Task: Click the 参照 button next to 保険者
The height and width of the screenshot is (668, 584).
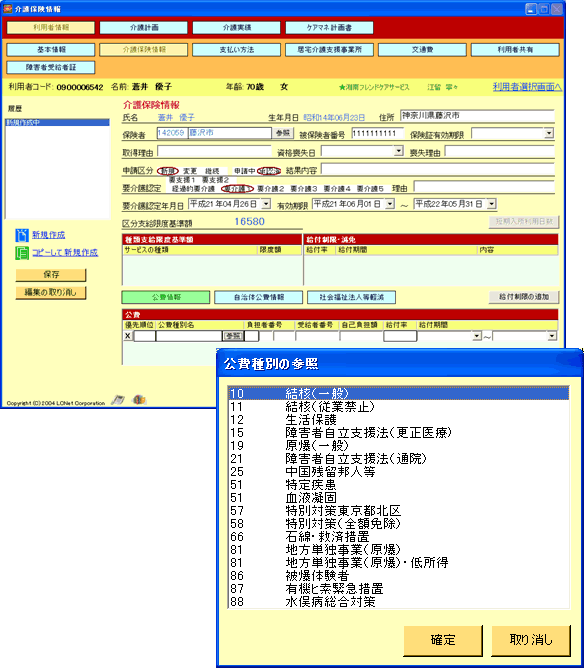Action: click(x=283, y=133)
